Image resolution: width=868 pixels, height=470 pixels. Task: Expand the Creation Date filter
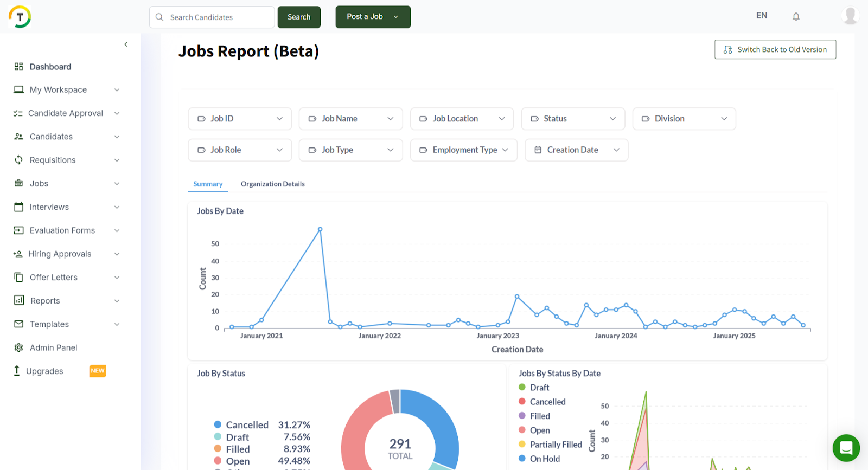click(576, 150)
